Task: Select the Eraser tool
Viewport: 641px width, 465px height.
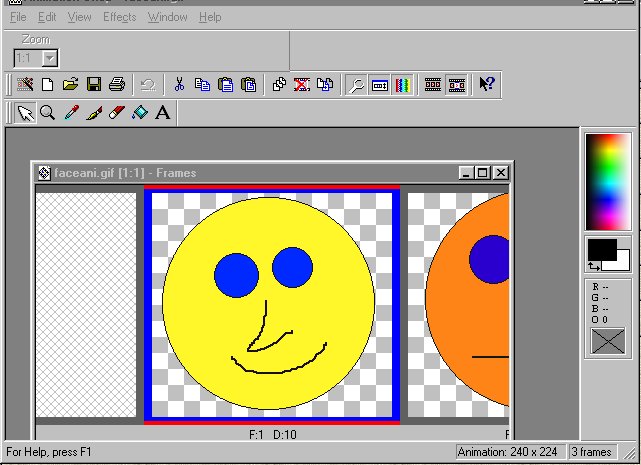Action: (117, 112)
